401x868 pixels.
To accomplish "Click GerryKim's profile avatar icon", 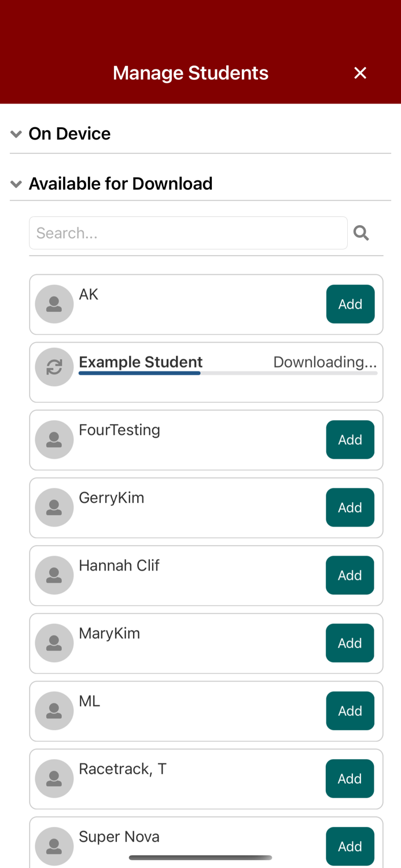I will pos(54,507).
